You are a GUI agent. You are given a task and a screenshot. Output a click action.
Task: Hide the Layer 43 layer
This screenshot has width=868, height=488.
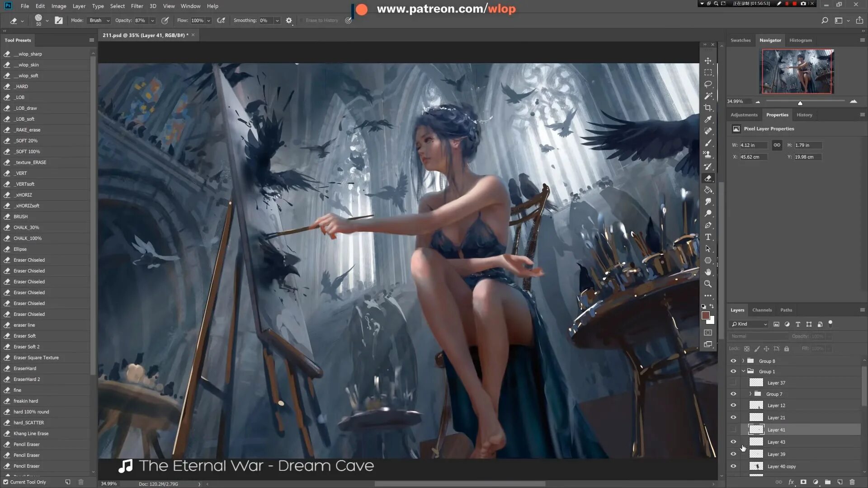click(x=733, y=442)
